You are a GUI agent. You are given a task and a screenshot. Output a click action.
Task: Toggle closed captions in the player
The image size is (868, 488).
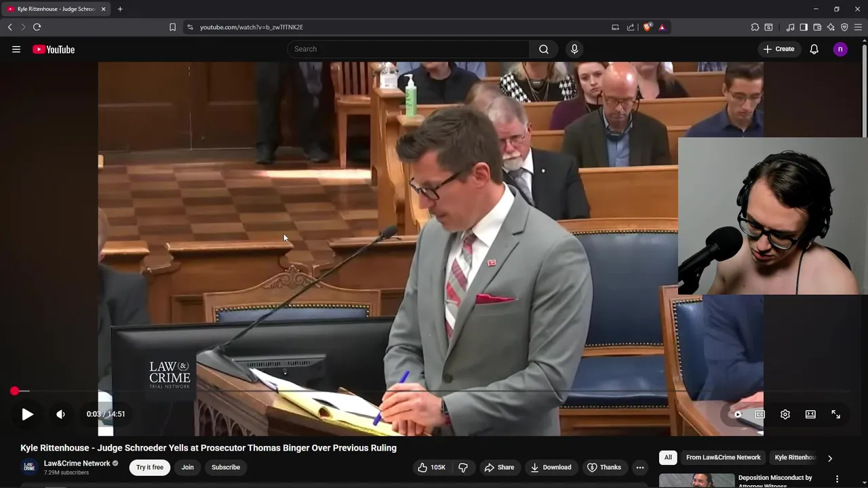[760, 414]
